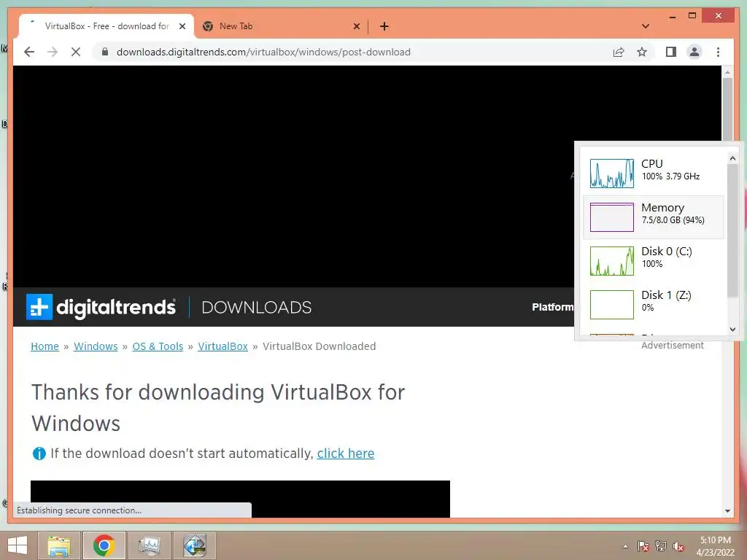
Task: Click performance panel scroll down arrow
Action: [732, 329]
